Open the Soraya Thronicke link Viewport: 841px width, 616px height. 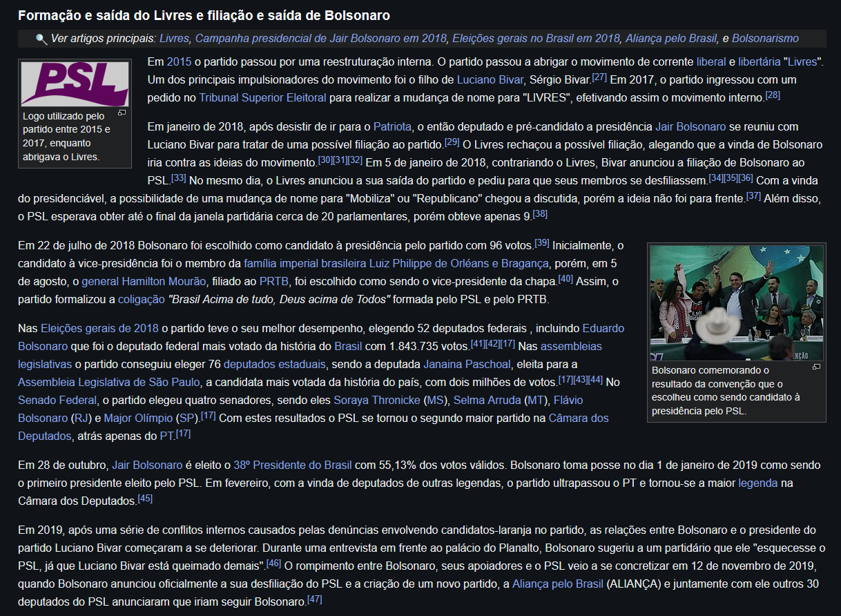377,400
